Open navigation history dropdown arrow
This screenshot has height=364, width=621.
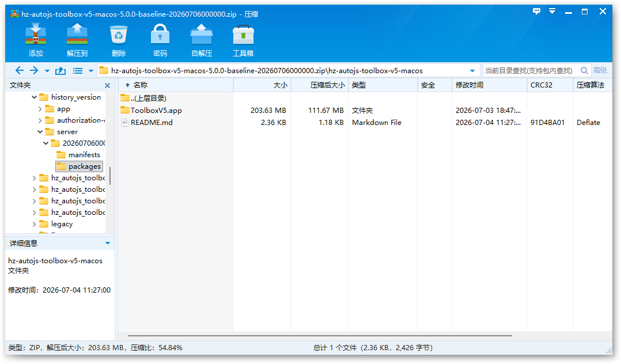click(47, 71)
